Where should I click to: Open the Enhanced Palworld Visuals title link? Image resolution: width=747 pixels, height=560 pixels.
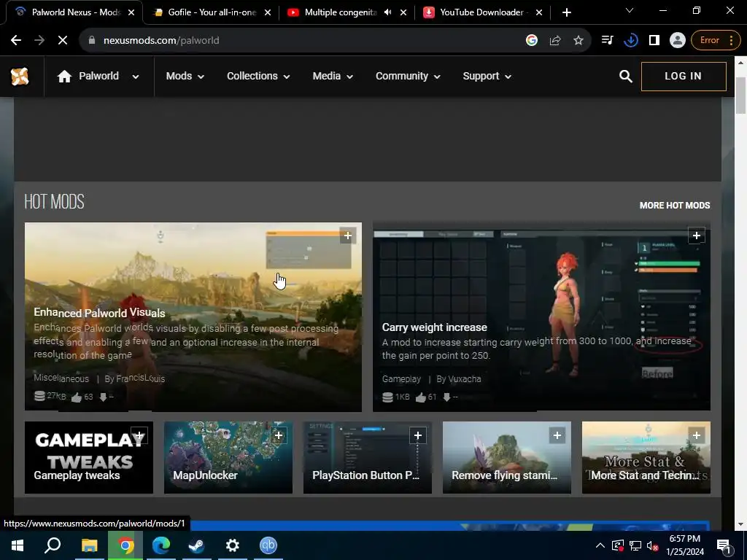99,313
